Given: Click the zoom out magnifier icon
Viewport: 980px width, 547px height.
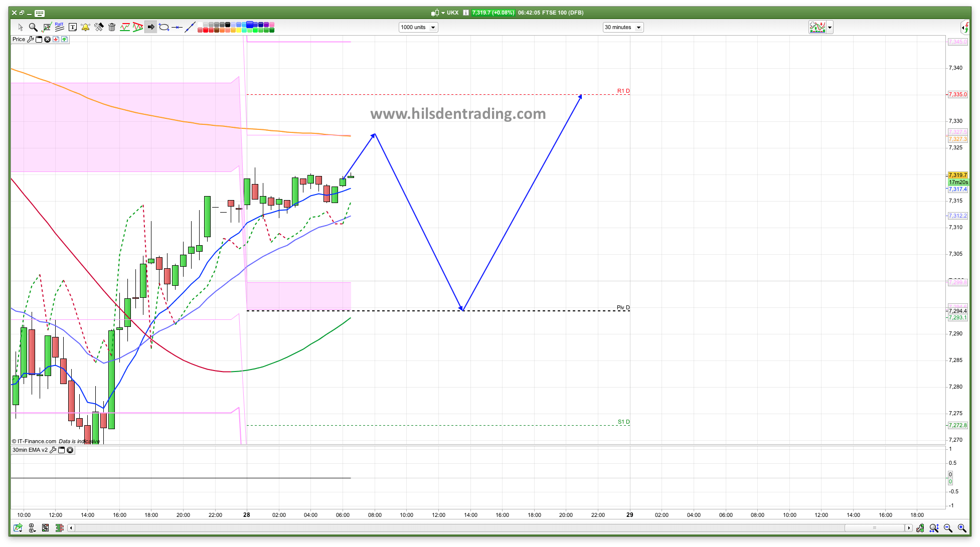Looking at the screenshot, I should click(x=948, y=528).
